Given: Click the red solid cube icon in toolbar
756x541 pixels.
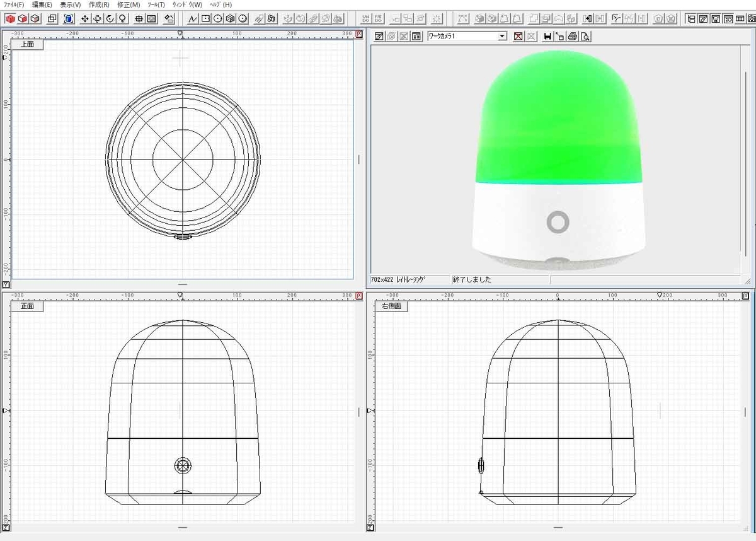Looking at the screenshot, I should tap(10, 18).
